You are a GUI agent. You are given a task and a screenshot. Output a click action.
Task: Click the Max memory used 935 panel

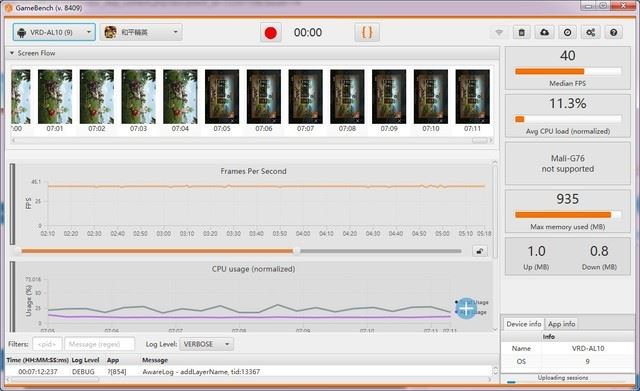tap(567, 211)
